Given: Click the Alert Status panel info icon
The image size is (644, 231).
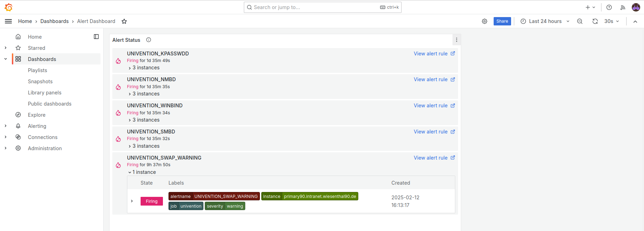Looking at the screenshot, I should pos(149,40).
